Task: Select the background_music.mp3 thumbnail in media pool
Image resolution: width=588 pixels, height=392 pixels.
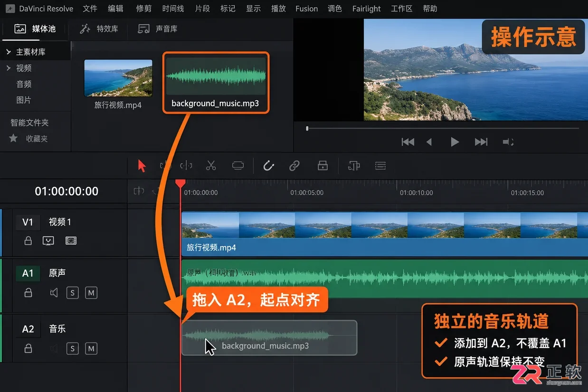Action: (216, 76)
